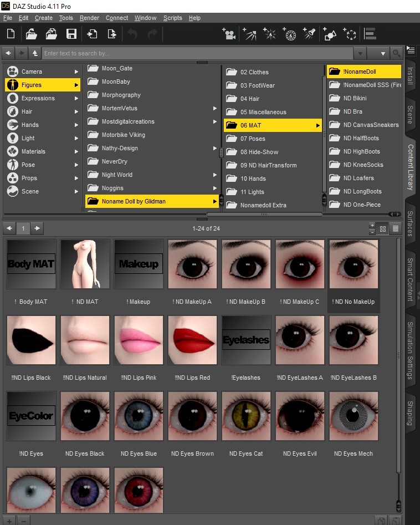420x525 pixels.
Task: Open the ND Bikini folder
Action: click(x=364, y=98)
